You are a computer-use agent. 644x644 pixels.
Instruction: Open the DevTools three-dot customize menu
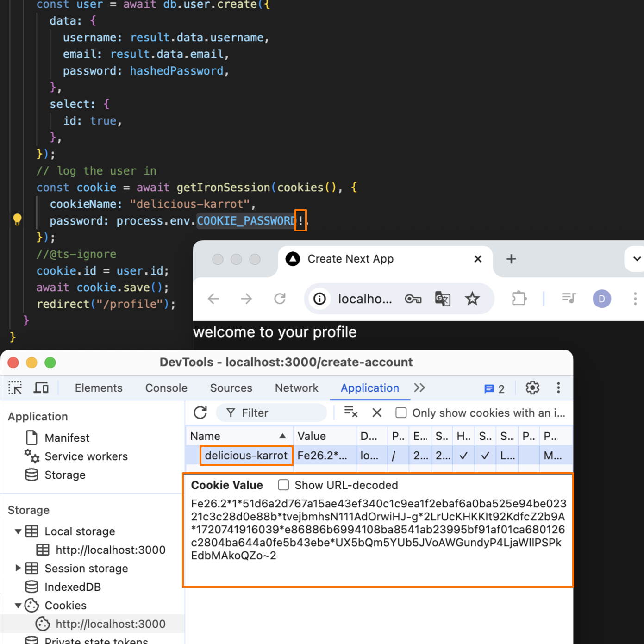tap(558, 388)
